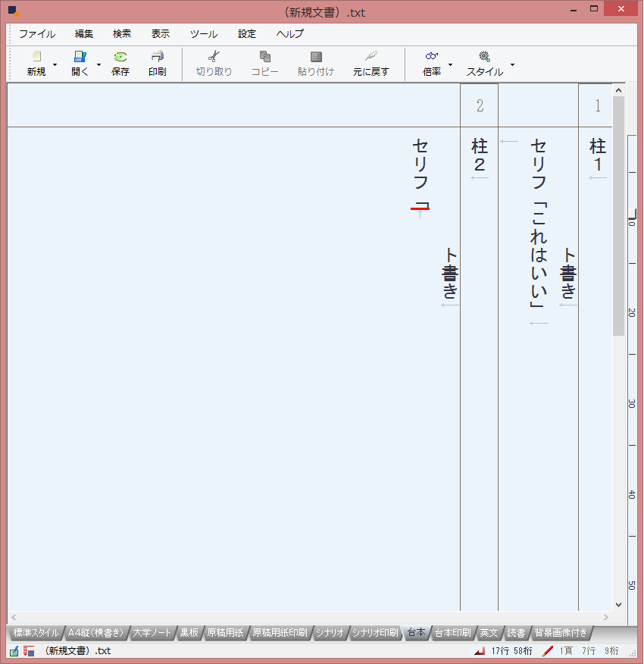This screenshot has height=664, width=644.
Task: Open the 編集 menu
Action: click(x=84, y=34)
